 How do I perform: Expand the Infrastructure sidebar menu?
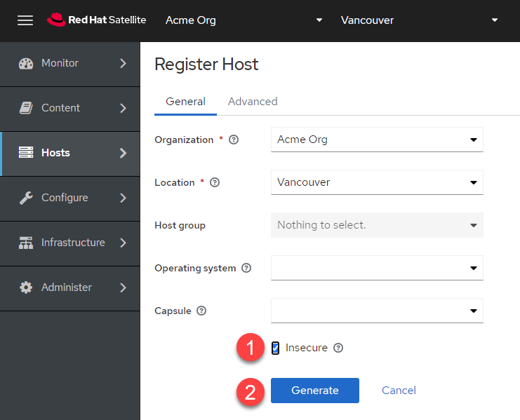pyautogui.click(x=70, y=243)
